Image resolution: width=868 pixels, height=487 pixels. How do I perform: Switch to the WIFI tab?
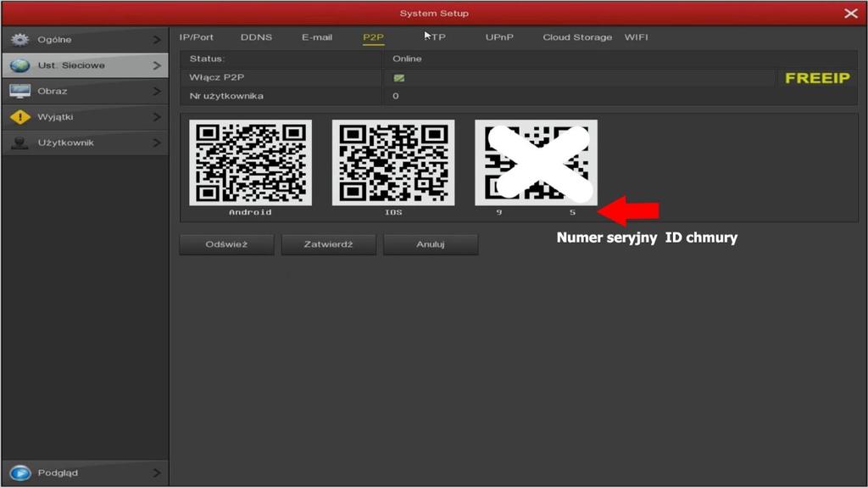pos(636,37)
